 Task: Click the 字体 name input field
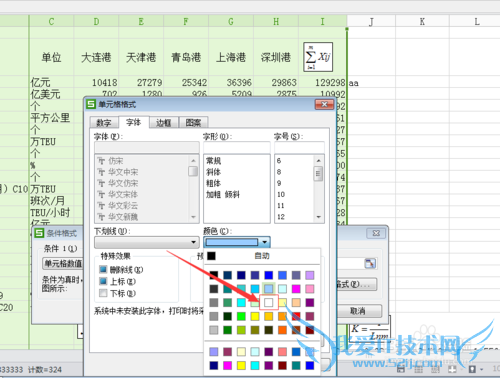click(147, 147)
